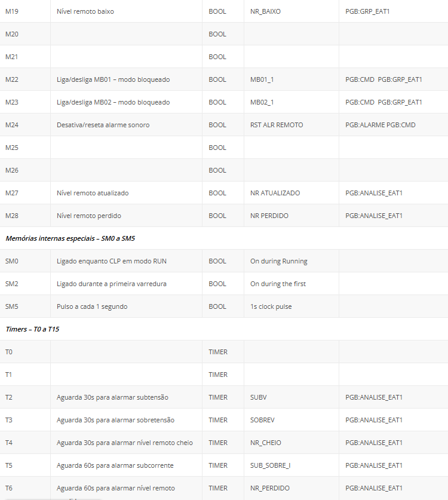
Task: Select the "On during Running" cell
Action: coord(279,261)
